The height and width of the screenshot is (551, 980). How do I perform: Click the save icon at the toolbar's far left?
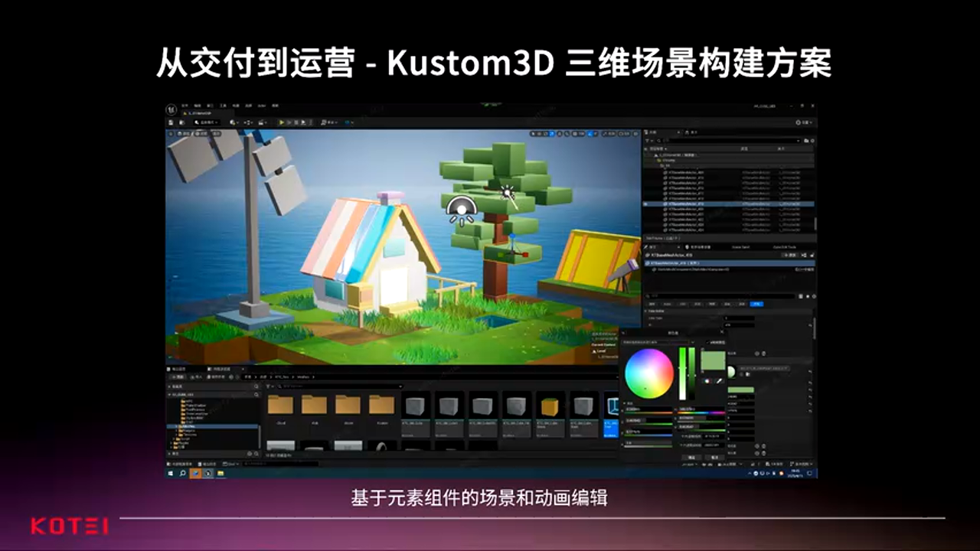(170, 122)
